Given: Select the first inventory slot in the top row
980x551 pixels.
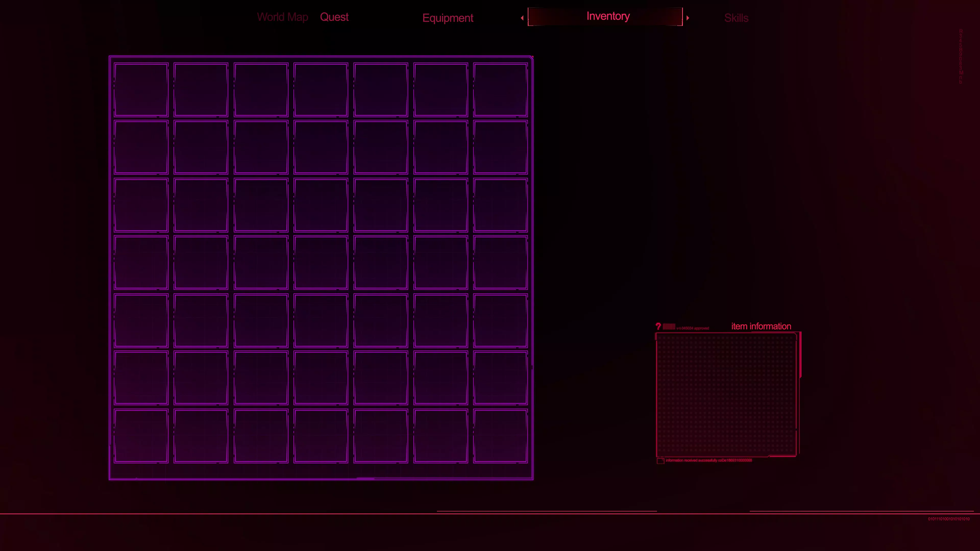Looking at the screenshot, I should 141,90.
